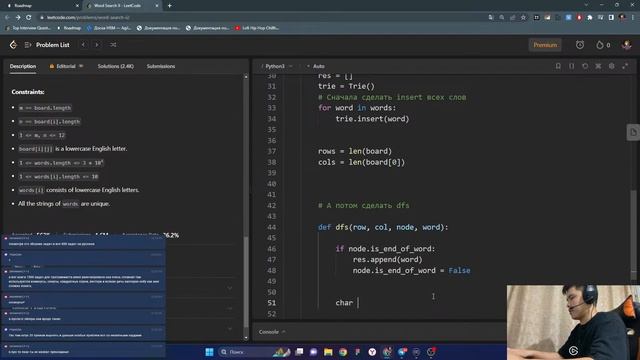Viewport: 640px width, 360px height.
Task: Open the Lofi Hip Hop Chill bookmark
Action: pos(257,28)
